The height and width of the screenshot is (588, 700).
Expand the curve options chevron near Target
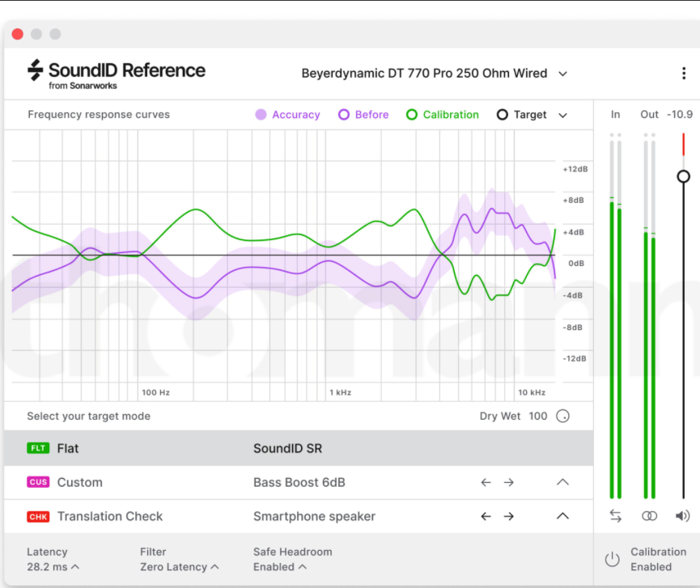point(562,115)
